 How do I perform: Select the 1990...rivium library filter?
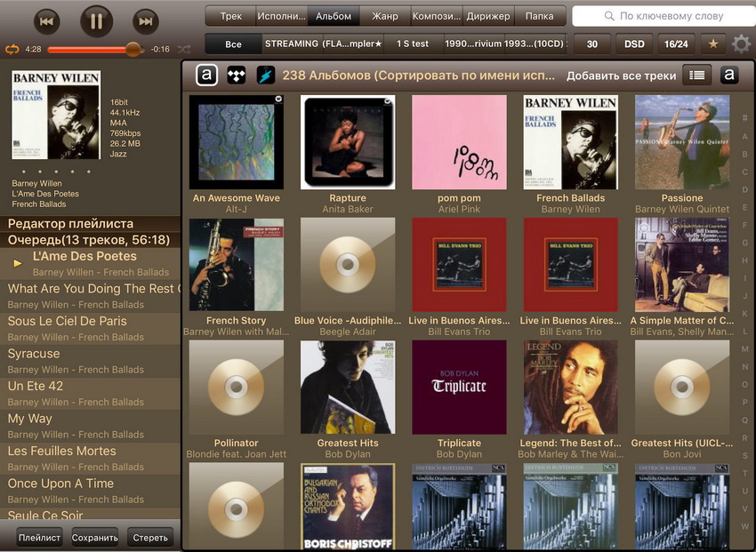coord(473,44)
